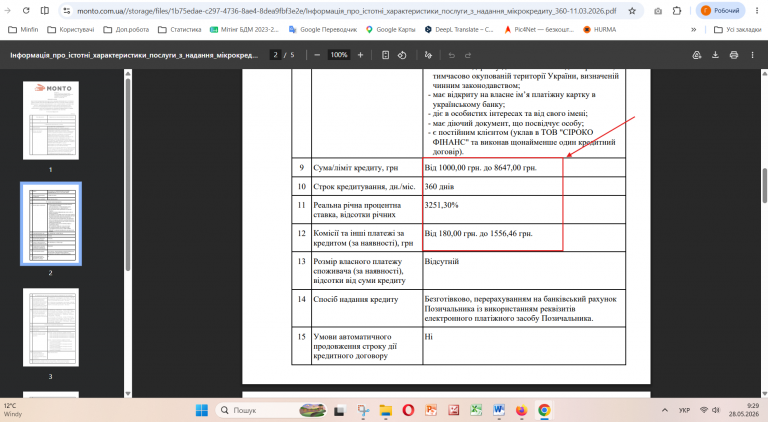Show hidden system tray icons

[665, 410]
